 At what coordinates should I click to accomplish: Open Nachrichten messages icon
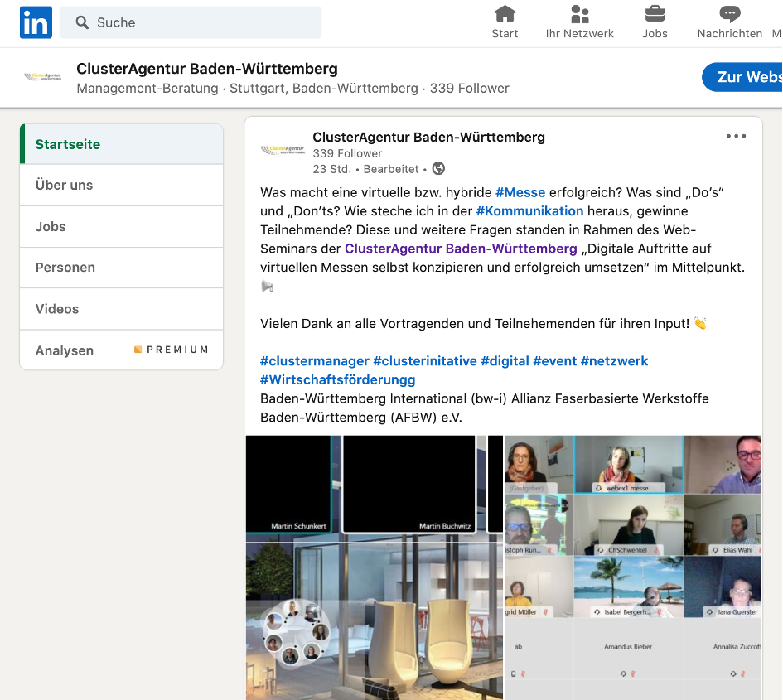coord(730,14)
